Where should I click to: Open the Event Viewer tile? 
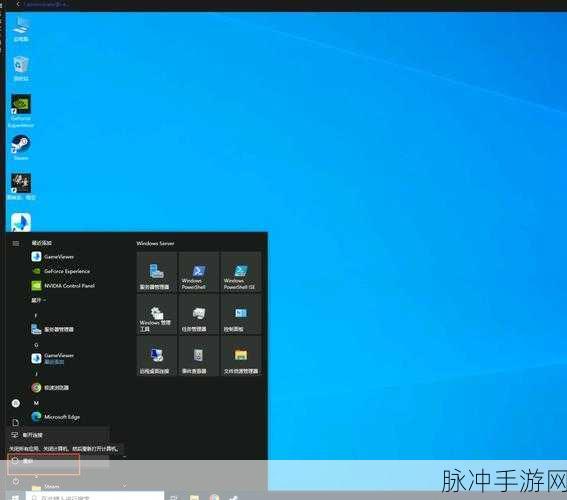point(199,356)
